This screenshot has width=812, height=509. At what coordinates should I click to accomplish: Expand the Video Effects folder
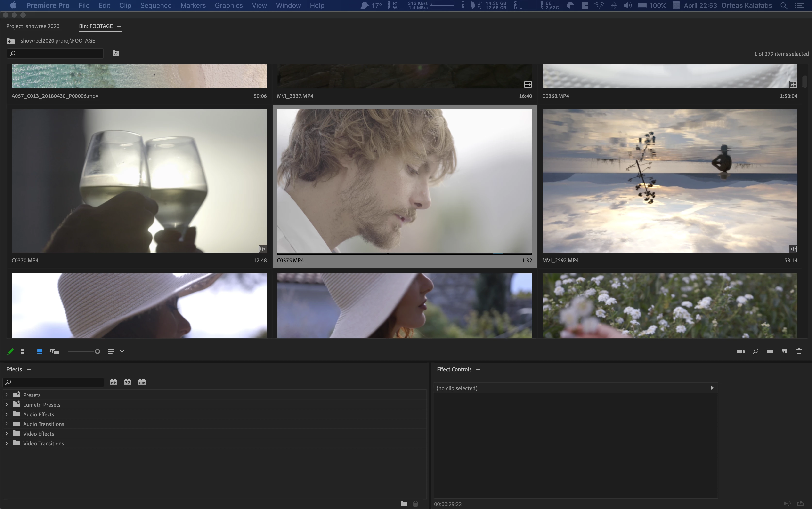pos(7,434)
